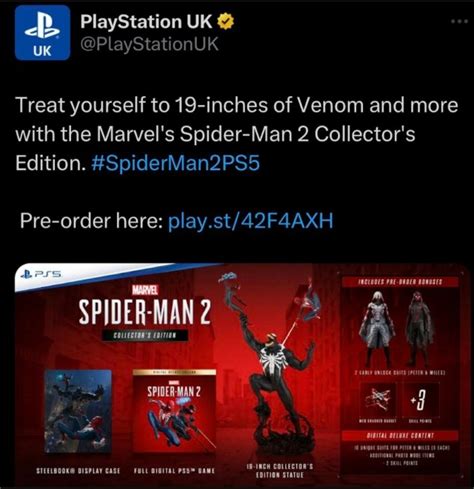This screenshot has width=474, height=489.
Task: Click the Collector's Edition label banner
Action: tap(145, 335)
